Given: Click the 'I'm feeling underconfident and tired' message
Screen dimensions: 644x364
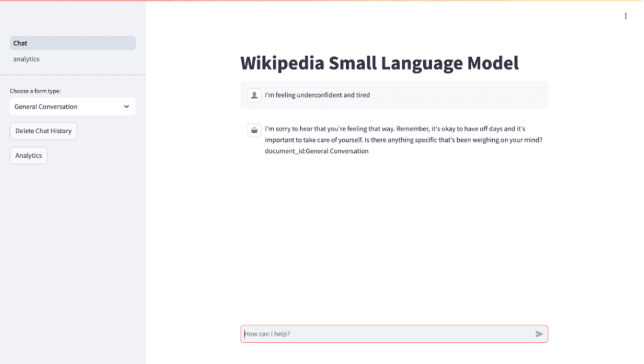Looking at the screenshot, I should point(317,95).
